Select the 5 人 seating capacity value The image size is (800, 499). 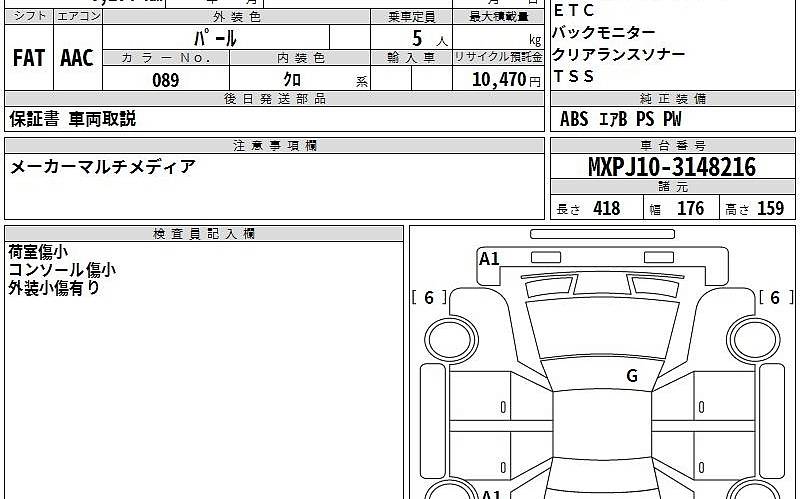click(429, 39)
